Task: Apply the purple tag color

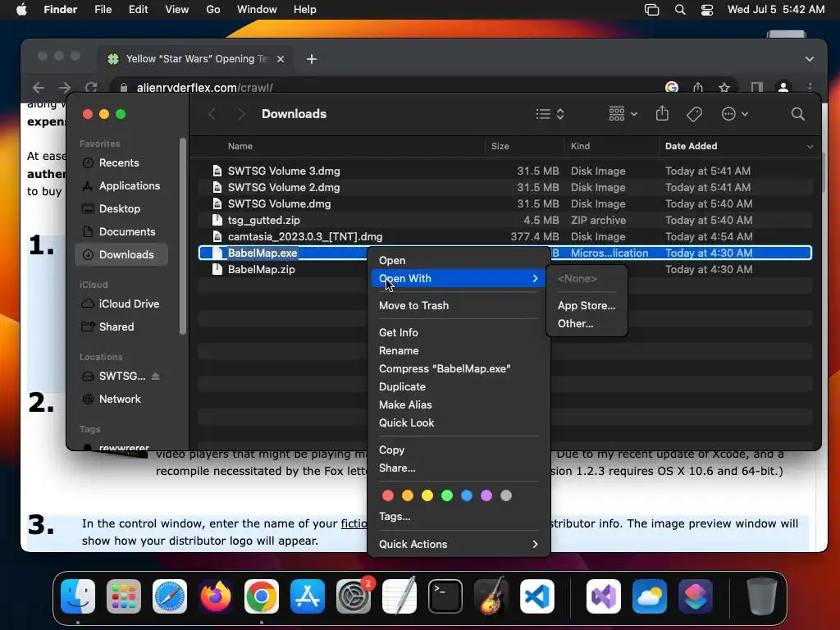Action: click(486, 495)
